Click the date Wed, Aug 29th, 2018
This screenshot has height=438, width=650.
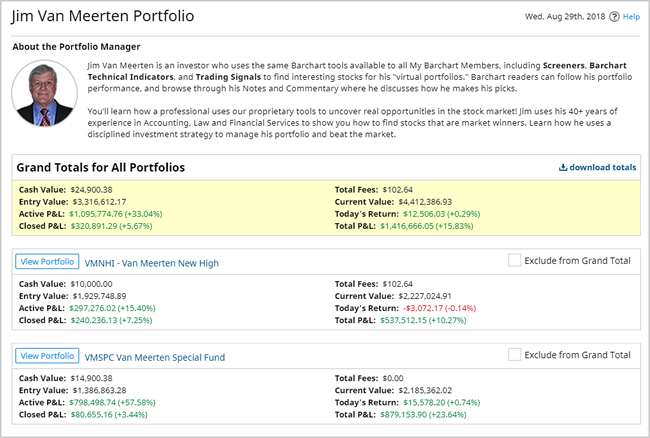click(565, 17)
